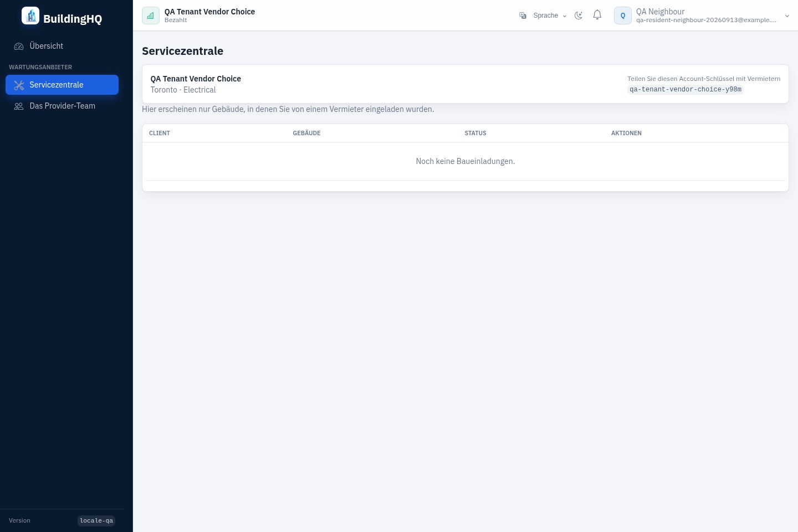The height and width of the screenshot is (532, 798).
Task: Click the QA Tenant Vendor Choice header title
Action: 209,12
